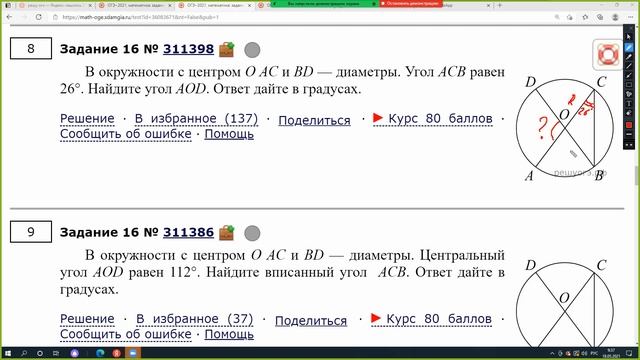Open Task View on the taskbar

pos(56,353)
